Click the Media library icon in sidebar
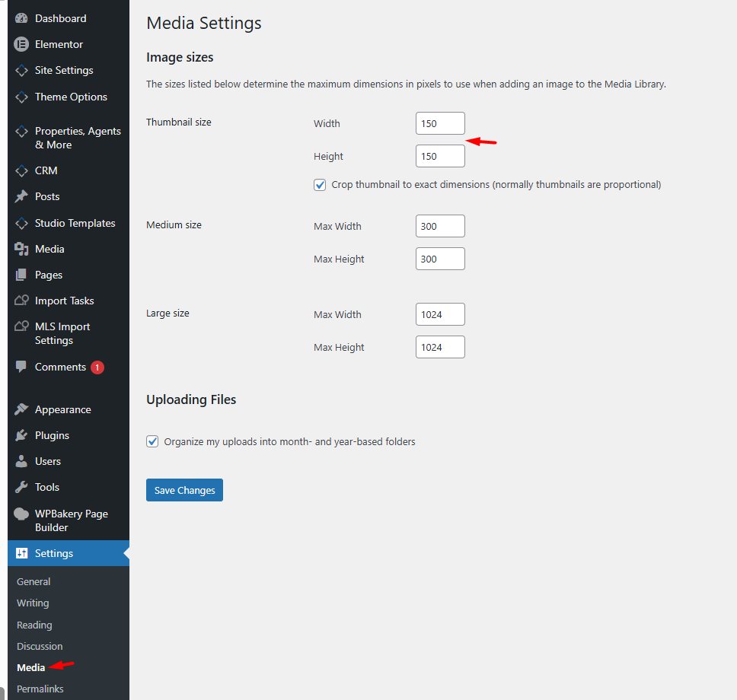Viewport: 737px width, 700px height. (21, 249)
